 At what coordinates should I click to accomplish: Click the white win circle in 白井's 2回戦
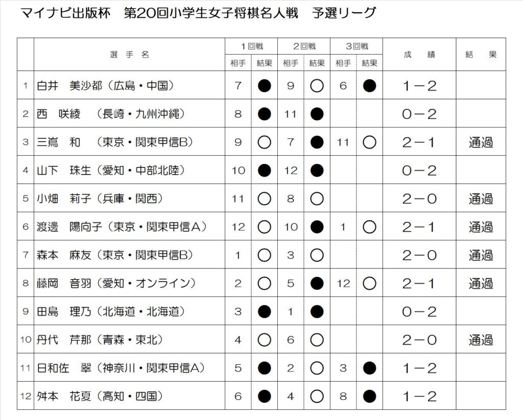point(317,86)
